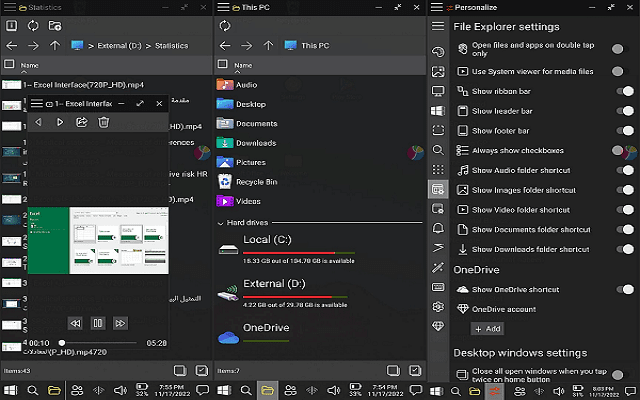Viewport: 640px width, 400px height.
Task: Disable Show footer bar
Action: [625, 131]
